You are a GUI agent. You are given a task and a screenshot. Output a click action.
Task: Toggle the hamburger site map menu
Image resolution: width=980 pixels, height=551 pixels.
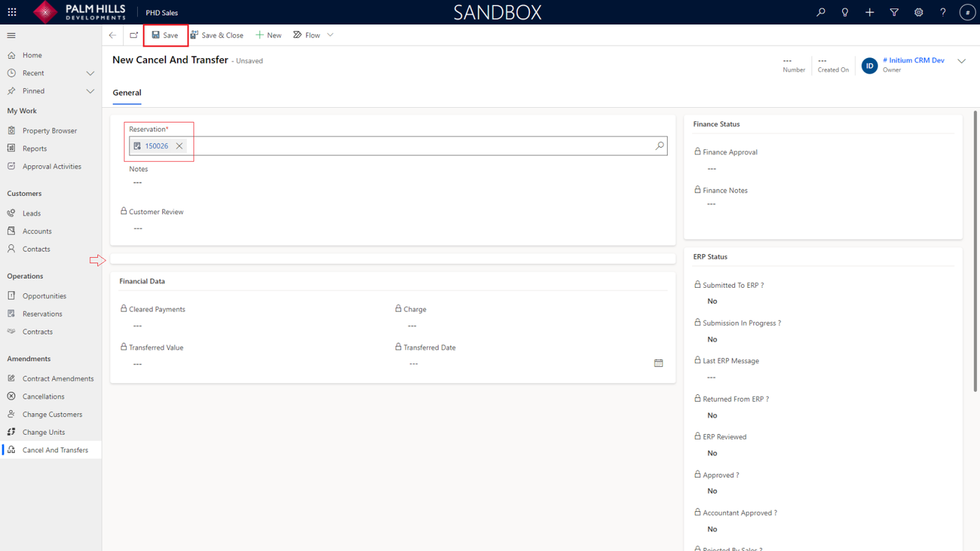(x=11, y=35)
